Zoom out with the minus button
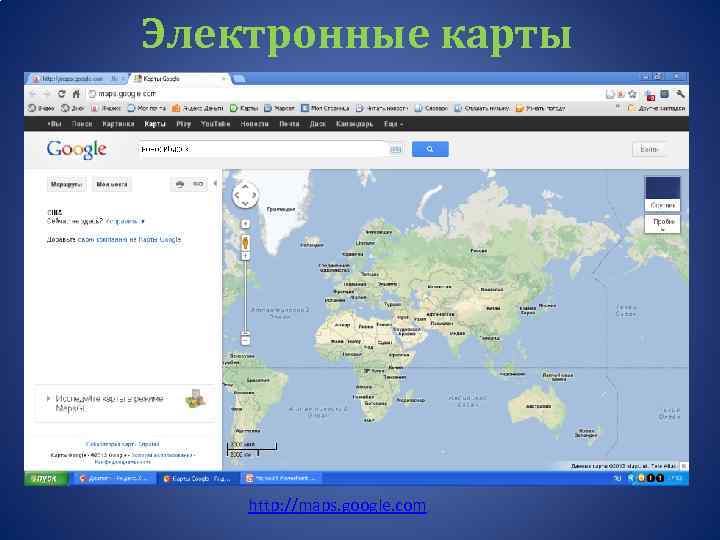 pos(245,340)
